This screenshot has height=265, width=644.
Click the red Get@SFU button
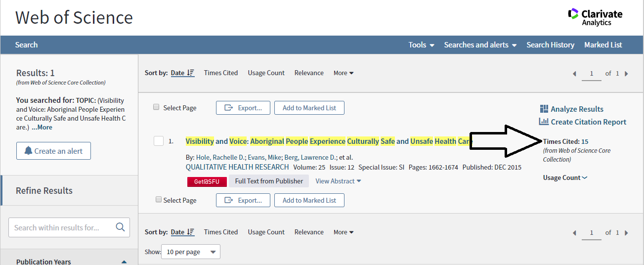(x=207, y=181)
